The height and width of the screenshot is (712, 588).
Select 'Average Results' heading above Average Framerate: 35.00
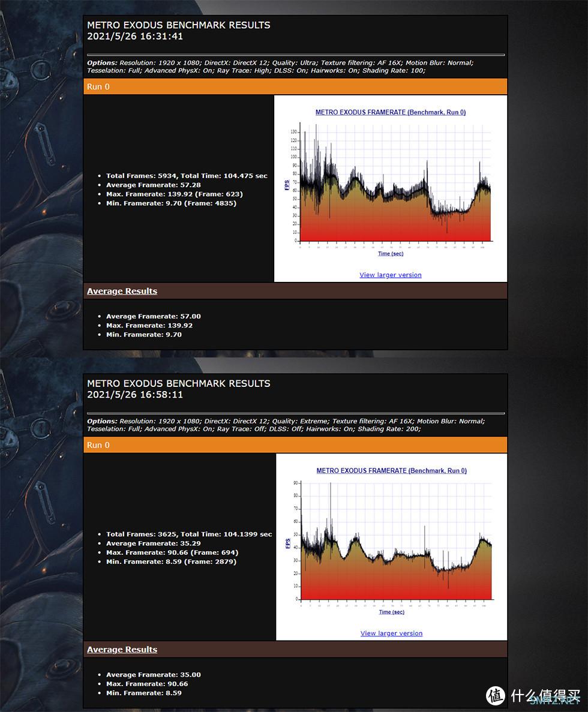point(122,650)
